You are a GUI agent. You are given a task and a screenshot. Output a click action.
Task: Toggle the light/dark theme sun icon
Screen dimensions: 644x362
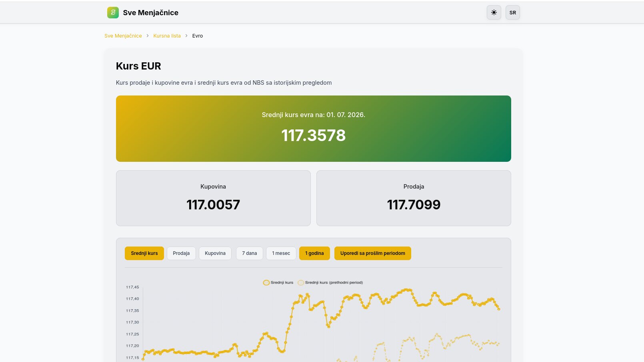coord(494,12)
